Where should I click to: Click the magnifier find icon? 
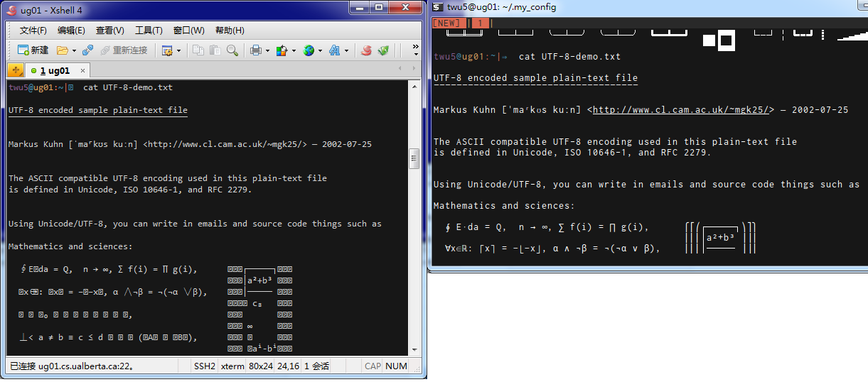232,50
